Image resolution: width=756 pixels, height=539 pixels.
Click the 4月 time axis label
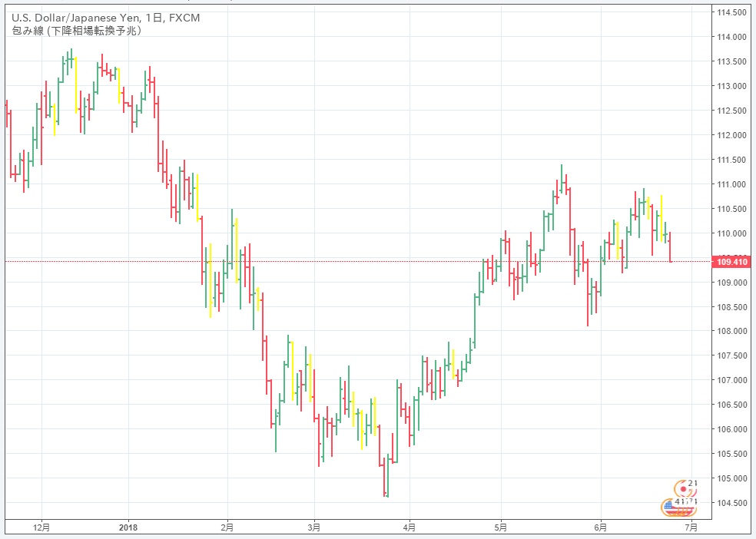point(409,527)
